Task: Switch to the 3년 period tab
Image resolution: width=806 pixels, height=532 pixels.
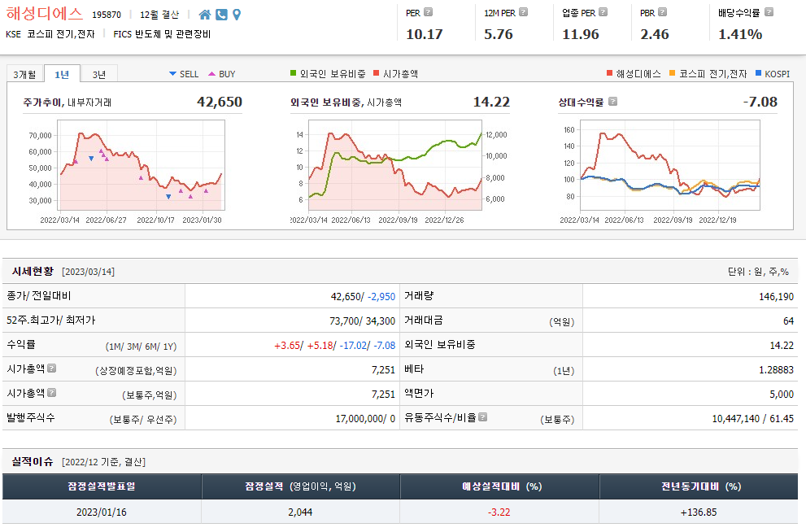Action: [x=99, y=75]
